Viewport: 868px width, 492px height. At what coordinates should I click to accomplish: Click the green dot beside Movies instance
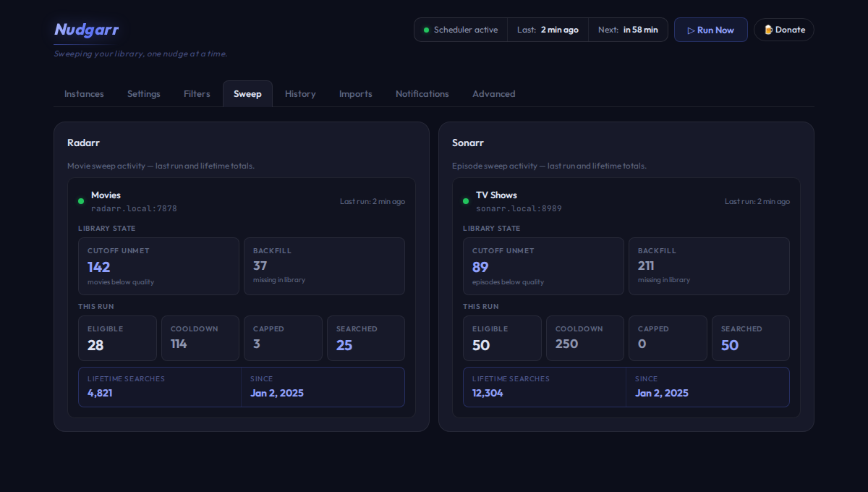click(81, 201)
